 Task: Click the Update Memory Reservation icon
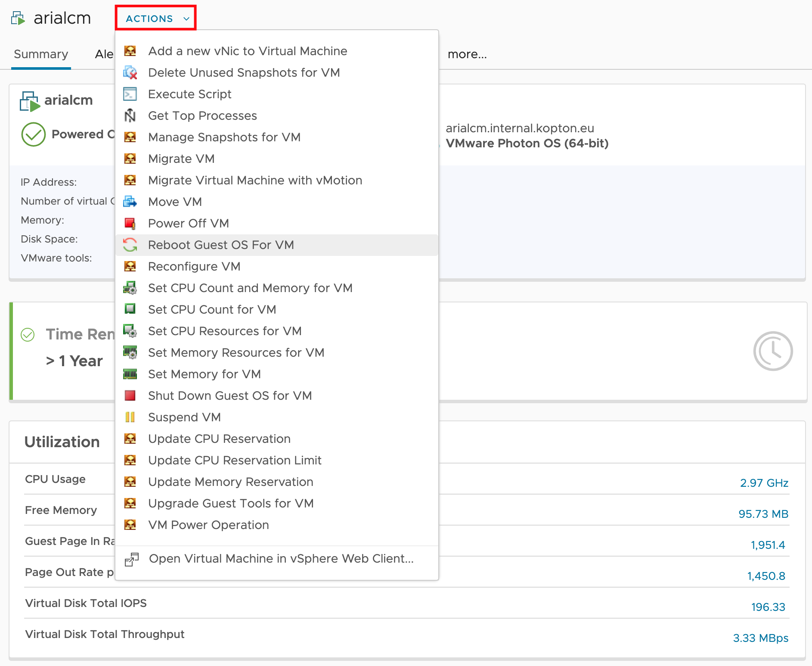[x=130, y=482]
